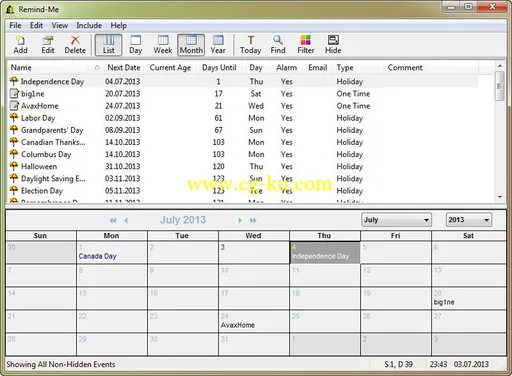Click the big1ne one-time note icon
Viewport: 512px width, 376px height.
(14, 94)
